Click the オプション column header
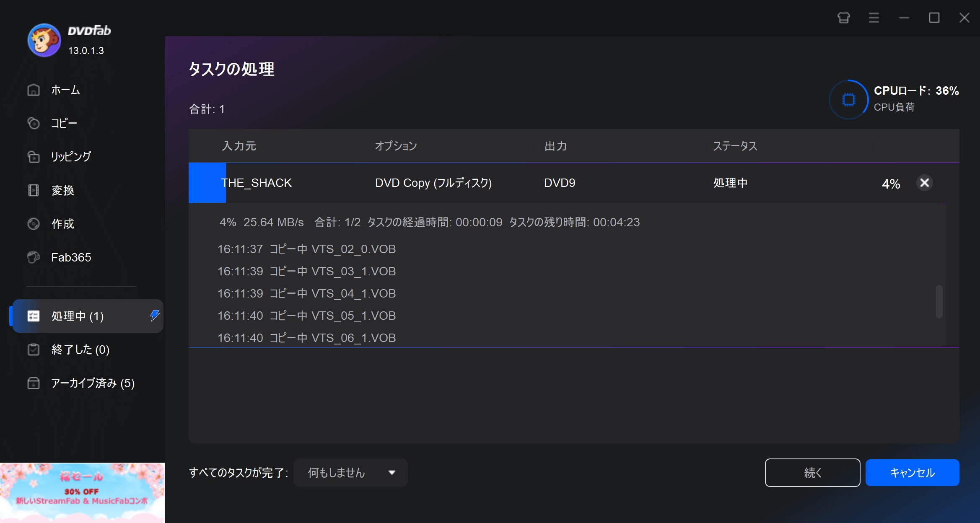The image size is (980, 523). (396, 146)
